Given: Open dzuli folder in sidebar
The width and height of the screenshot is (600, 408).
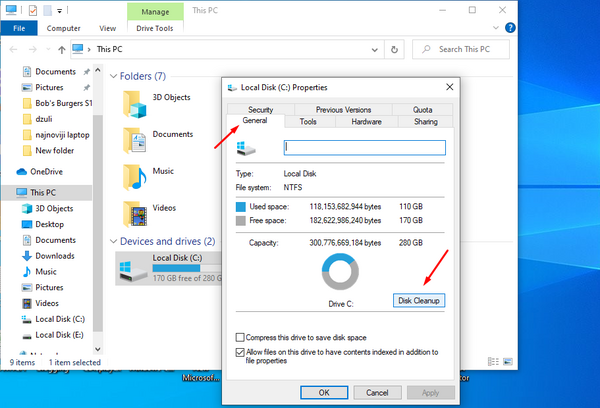Looking at the screenshot, I should point(38,119).
